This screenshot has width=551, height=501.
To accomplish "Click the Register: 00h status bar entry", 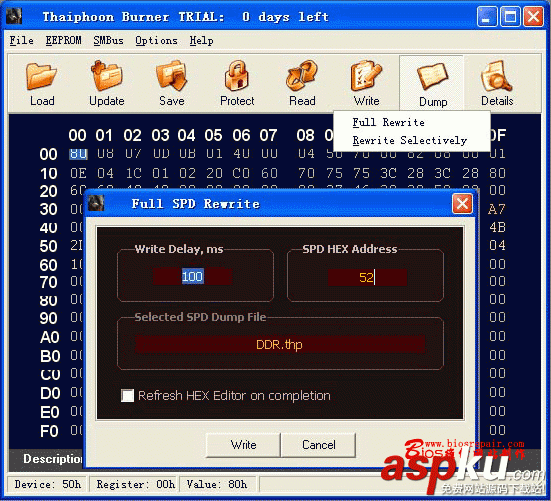I will [x=136, y=484].
